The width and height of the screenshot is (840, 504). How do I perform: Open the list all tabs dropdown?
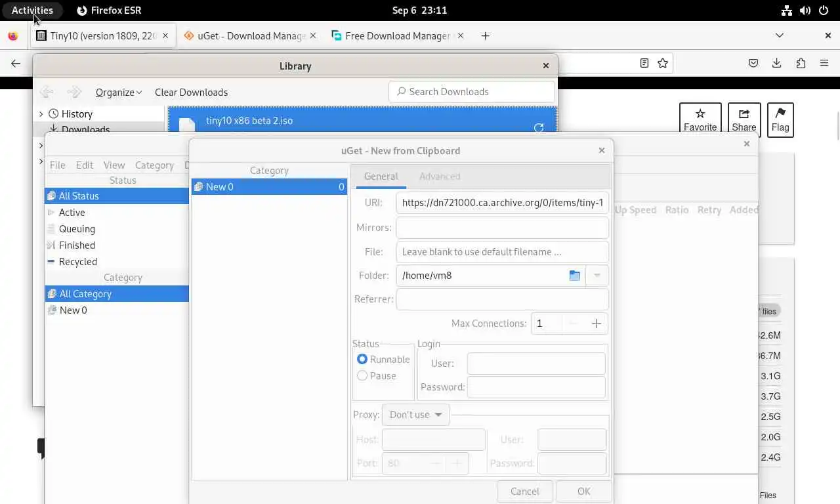tap(780, 35)
